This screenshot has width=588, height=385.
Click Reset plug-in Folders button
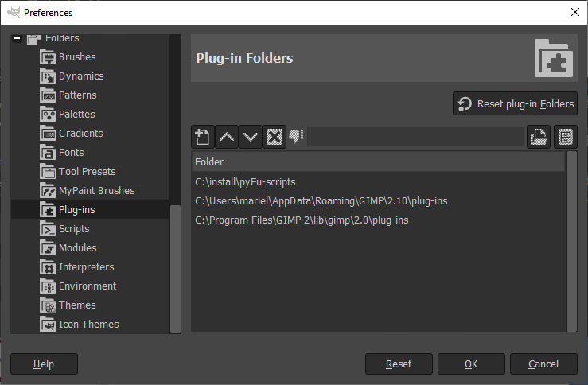click(x=515, y=104)
